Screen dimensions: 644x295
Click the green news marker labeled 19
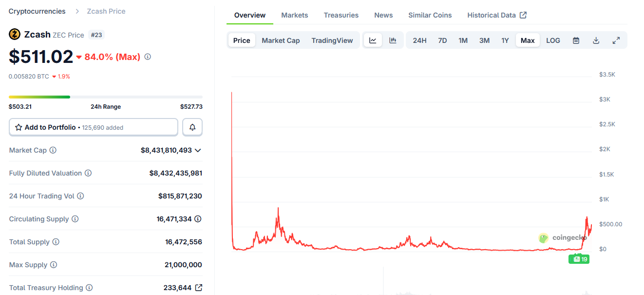tap(579, 259)
